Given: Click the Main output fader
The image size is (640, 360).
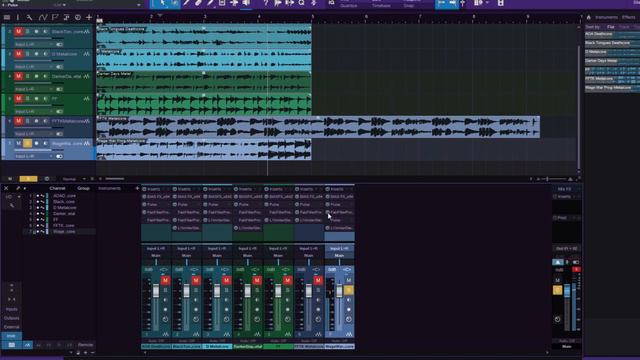Looking at the screenshot, I should (x=567, y=291).
